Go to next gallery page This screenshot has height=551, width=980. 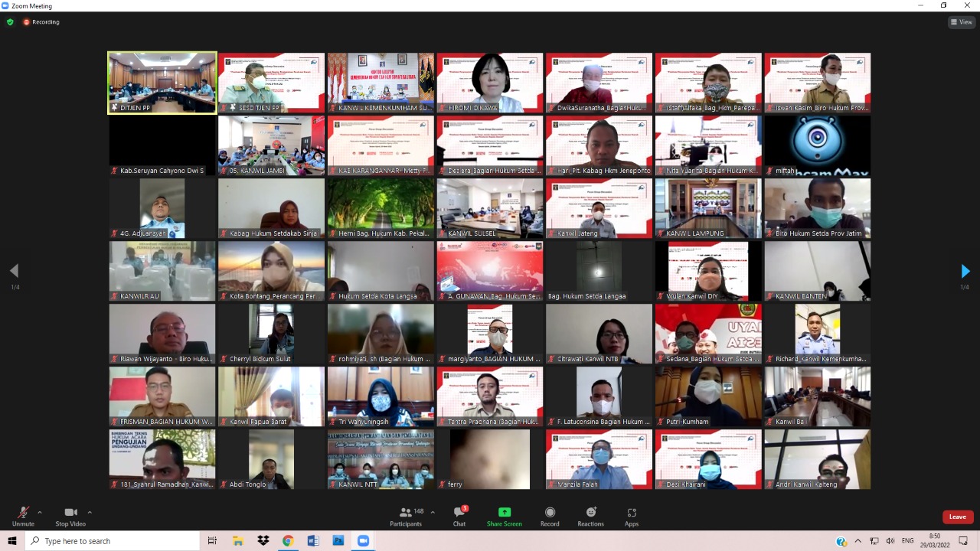pyautogui.click(x=965, y=271)
